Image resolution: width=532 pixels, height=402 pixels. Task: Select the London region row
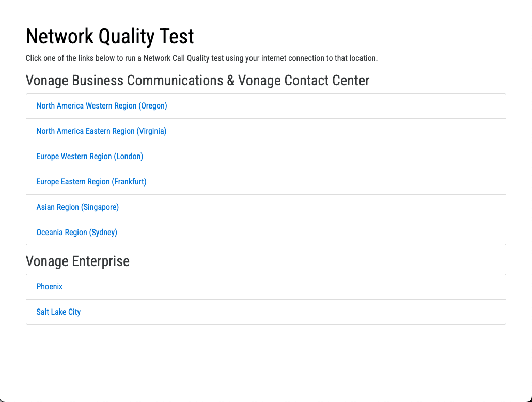[265, 156]
